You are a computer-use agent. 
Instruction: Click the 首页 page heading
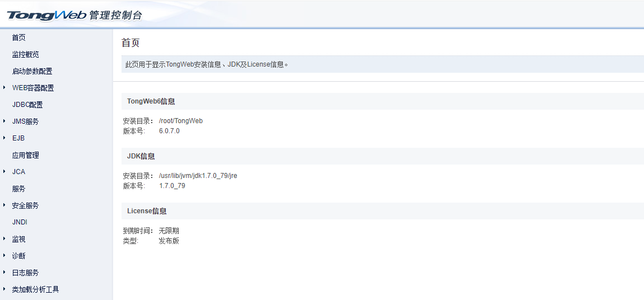tap(130, 43)
